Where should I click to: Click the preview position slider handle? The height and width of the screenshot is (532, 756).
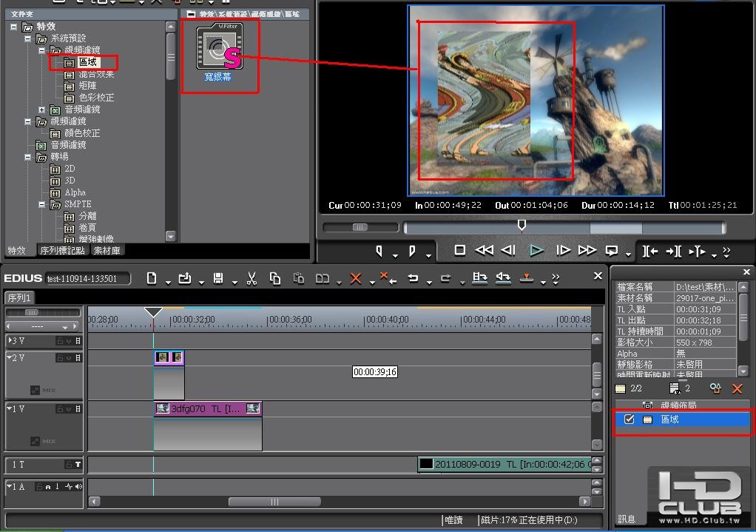pos(522,225)
